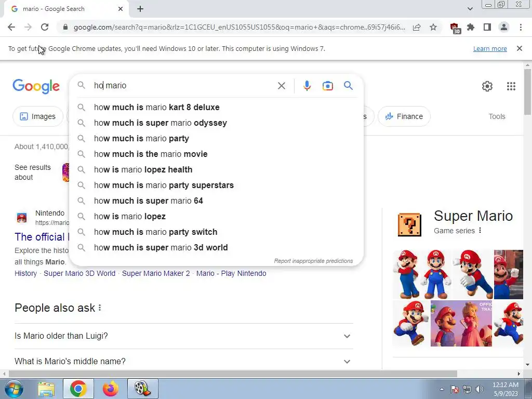Dismiss the Chrome update notification bar
This screenshot has width=532, height=399.
pos(519,48)
